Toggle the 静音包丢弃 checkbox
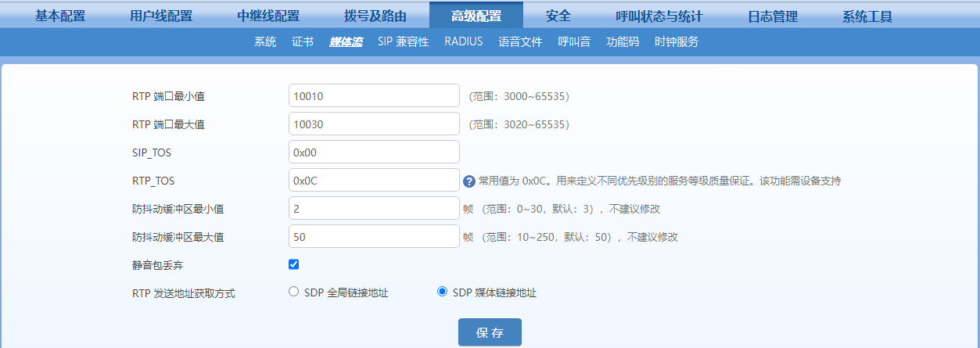Screen dimensions: 980x348 click(294, 264)
